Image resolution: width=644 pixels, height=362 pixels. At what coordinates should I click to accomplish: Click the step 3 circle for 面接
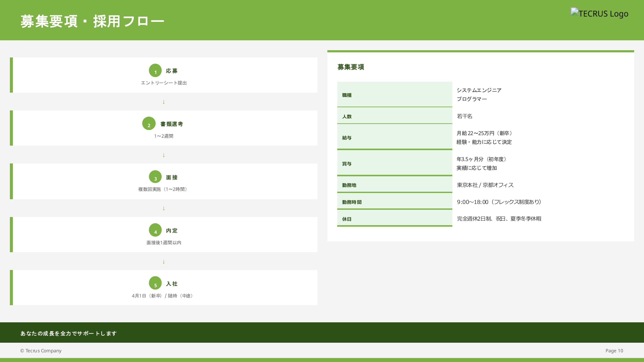coord(155,177)
